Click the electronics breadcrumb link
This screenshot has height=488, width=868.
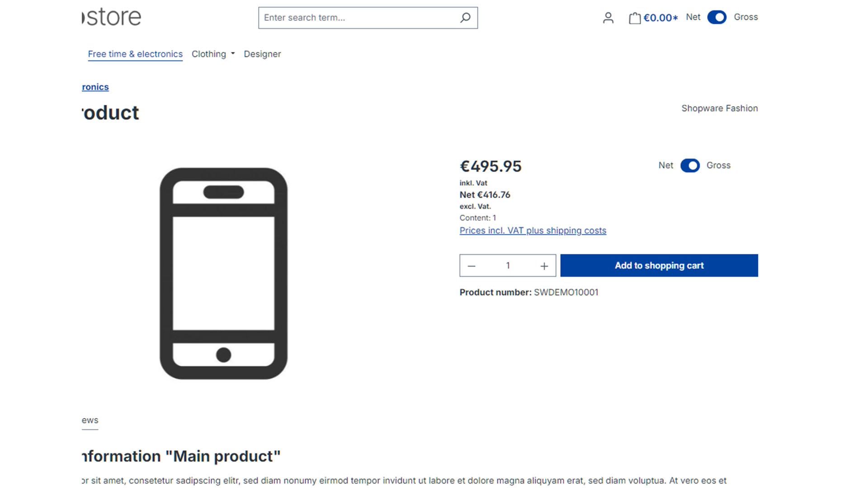[x=95, y=87]
